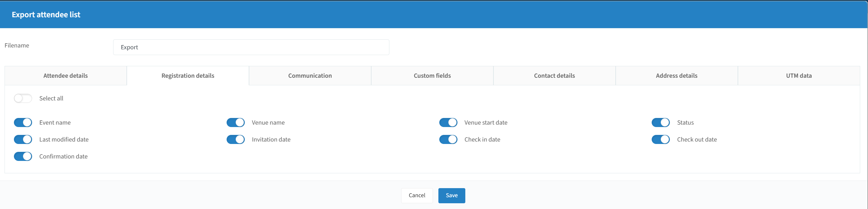The width and height of the screenshot is (868, 209).
Task: Click the Filename input field
Action: point(251,47)
